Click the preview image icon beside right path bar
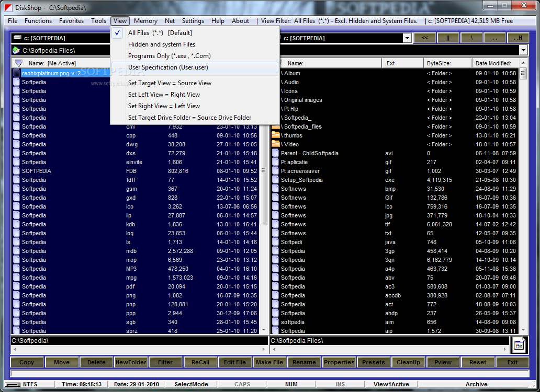540x392 pixels. tap(519, 345)
